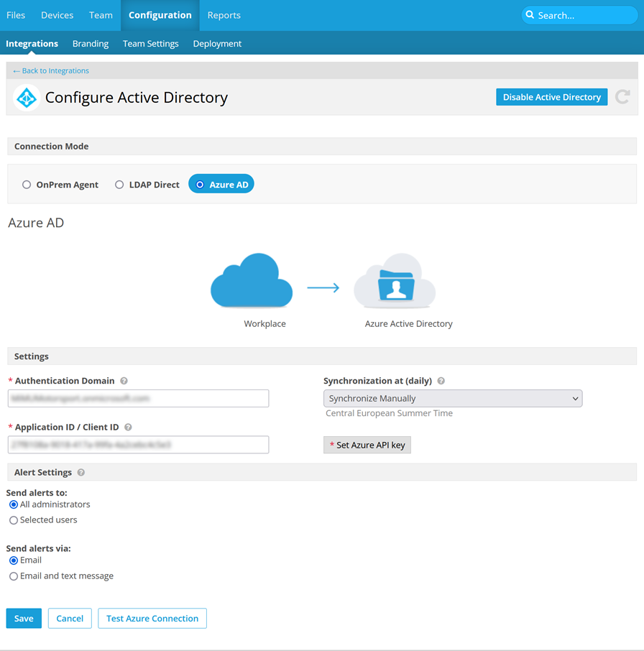Switch to the Team Settings tab
The image size is (644, 651).
pos(150,44)
